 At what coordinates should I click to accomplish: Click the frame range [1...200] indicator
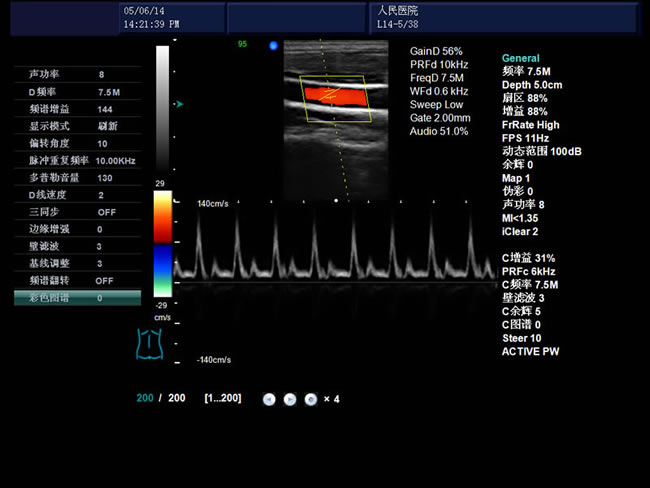coord(223,399)
